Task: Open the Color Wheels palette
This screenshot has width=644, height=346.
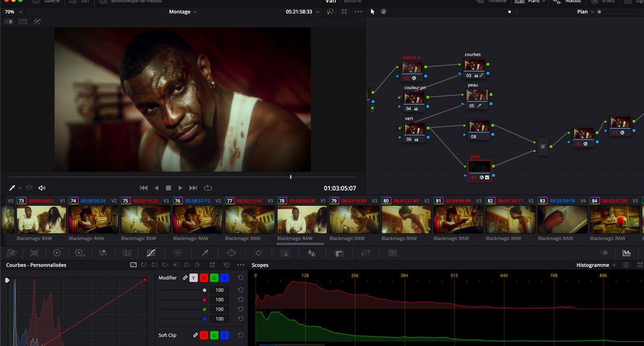Action: pos(57,252)
